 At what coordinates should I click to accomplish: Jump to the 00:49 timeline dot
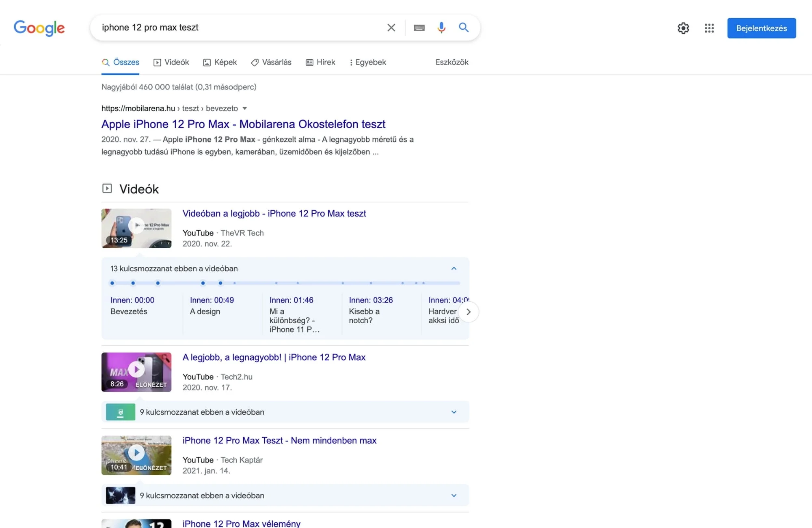tap(133, 283)
